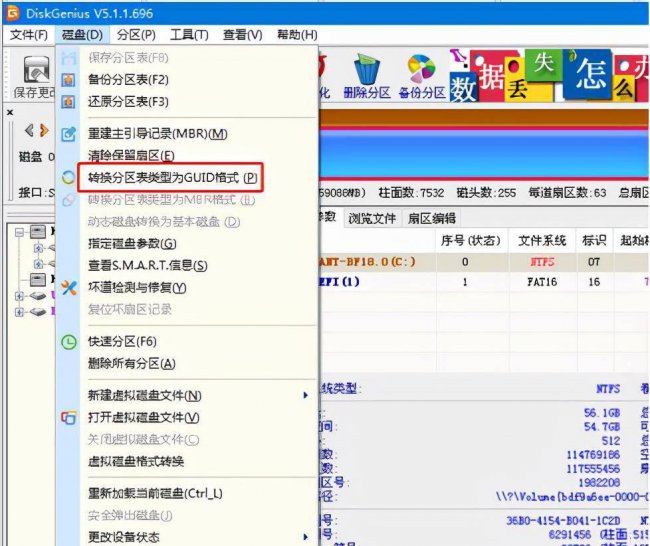
Task: Click the 114769186 value
Action: click(593, 455)
